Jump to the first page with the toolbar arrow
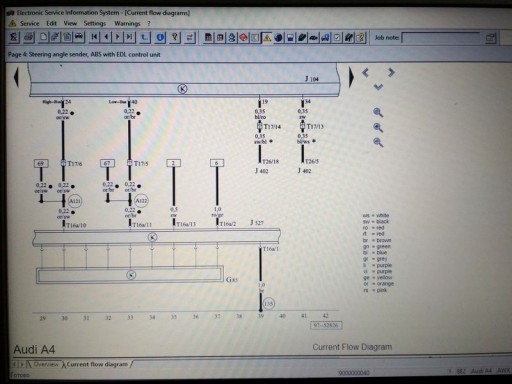Screen dimensions: 512x384 [x=94, y=37]
